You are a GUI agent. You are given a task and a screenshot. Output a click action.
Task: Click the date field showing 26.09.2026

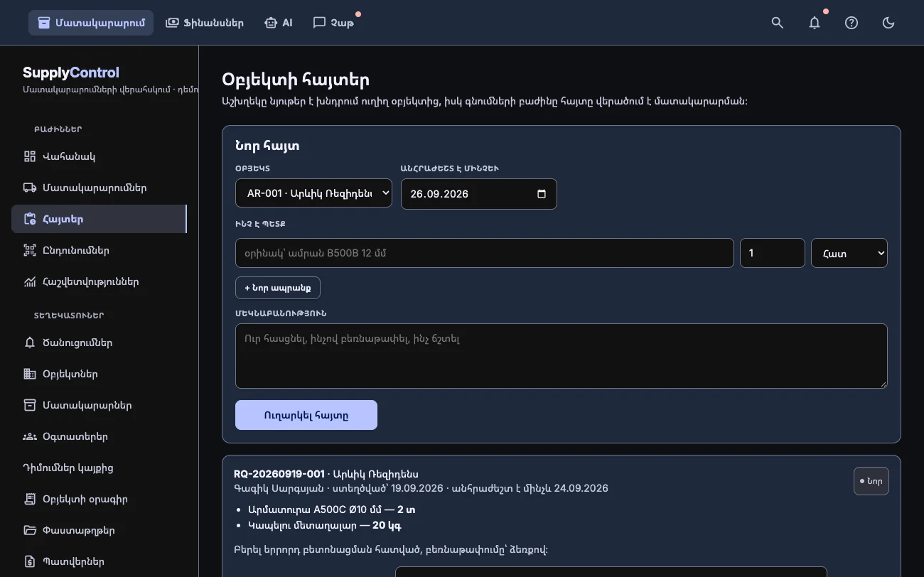pos(479,194)
